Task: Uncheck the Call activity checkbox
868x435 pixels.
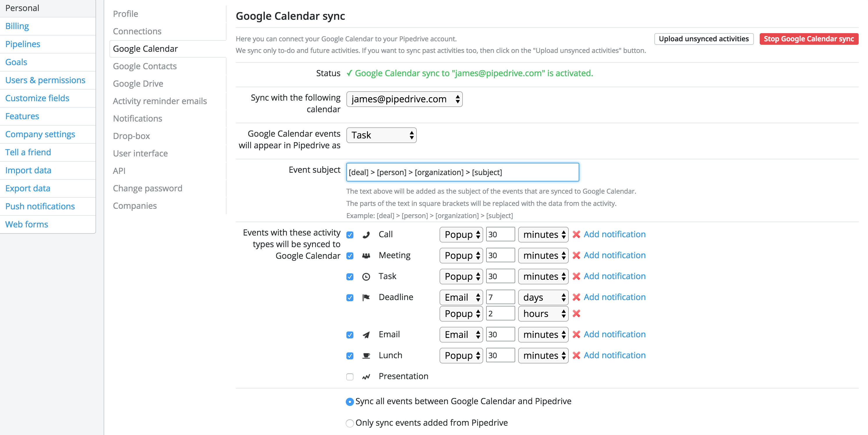Action: point(350,235)
